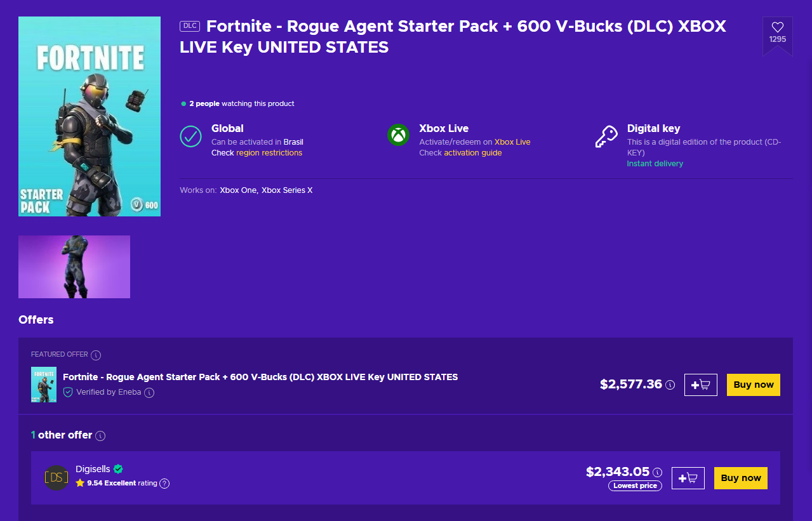Click info icon beside $2,343.05 price

pos(658,472)
